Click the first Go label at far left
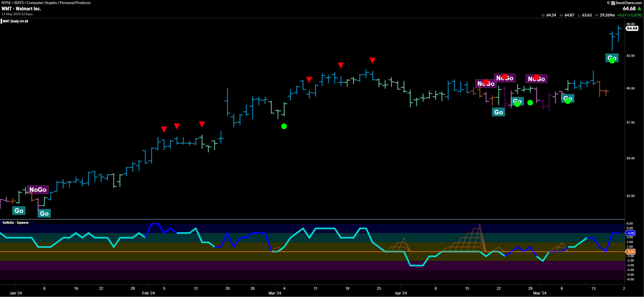This screenshot has height=297, width=644. point(19,210)
